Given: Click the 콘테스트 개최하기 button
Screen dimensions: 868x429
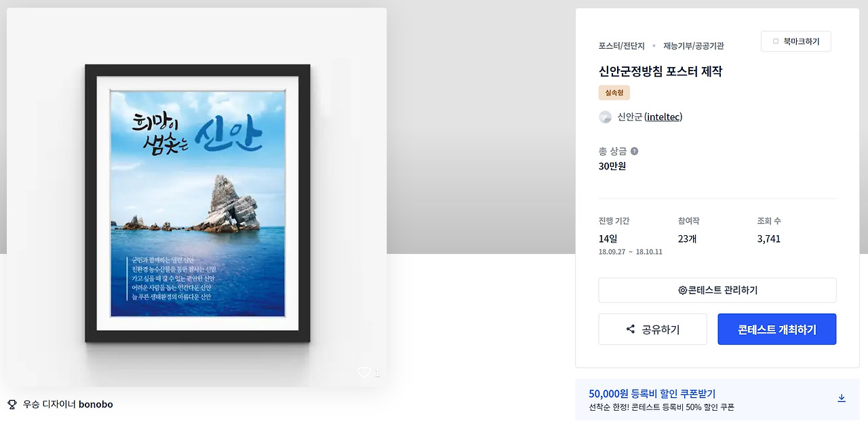Looking at the screenshot, I should (x=777, y=329).
